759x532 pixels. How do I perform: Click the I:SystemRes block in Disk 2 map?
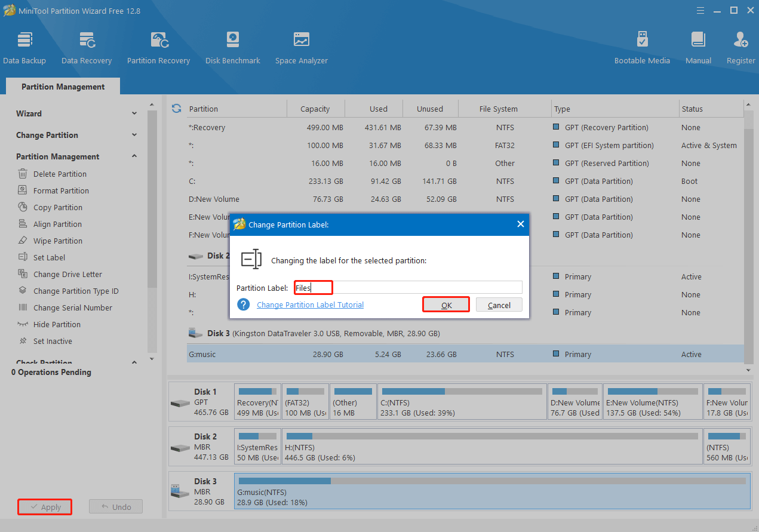257,446
